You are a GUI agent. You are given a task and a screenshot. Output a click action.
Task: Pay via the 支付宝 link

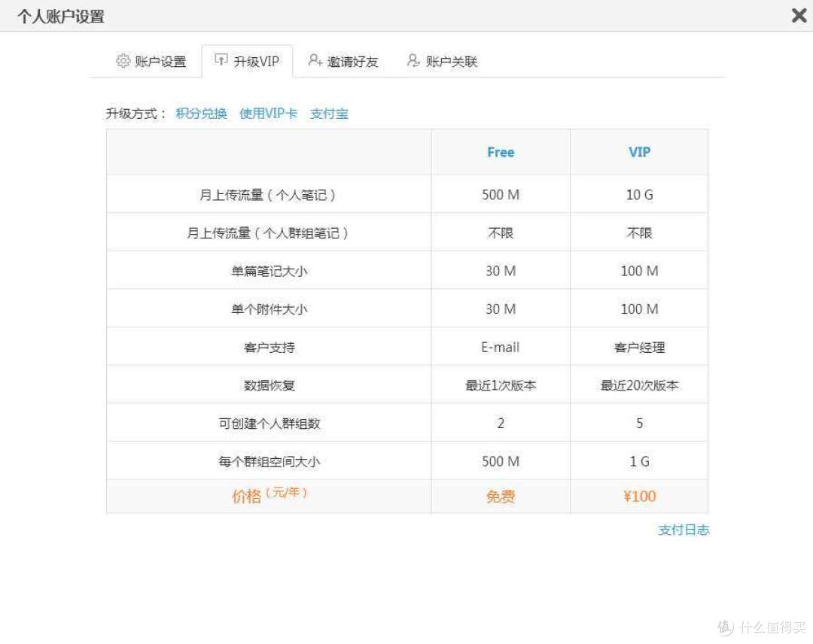tap(329, 114)
